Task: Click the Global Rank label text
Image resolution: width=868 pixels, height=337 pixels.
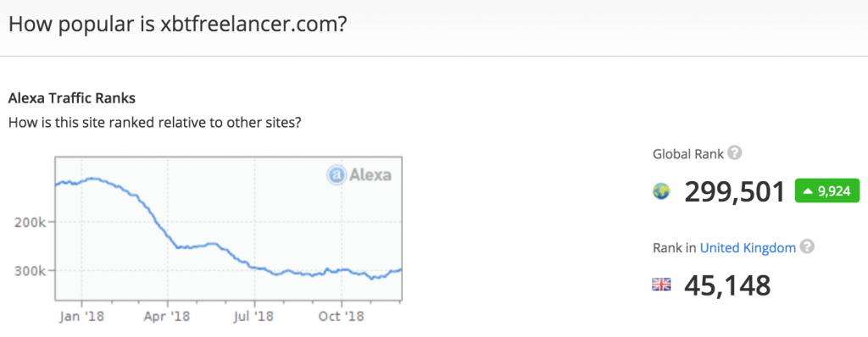Action: 688,154
